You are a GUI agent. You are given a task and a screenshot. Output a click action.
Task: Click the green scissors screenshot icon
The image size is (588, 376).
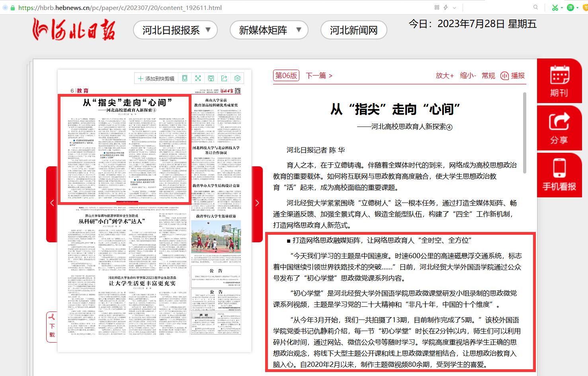coord(555,7)
